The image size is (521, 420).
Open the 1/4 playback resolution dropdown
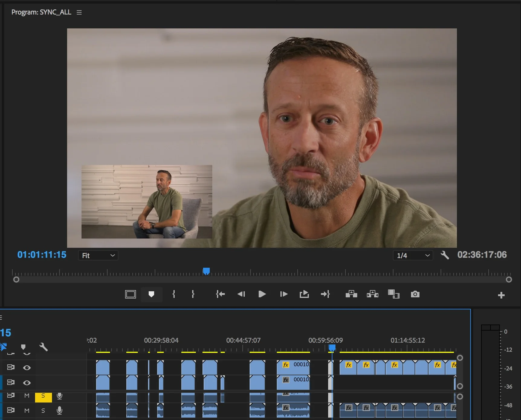413,255
